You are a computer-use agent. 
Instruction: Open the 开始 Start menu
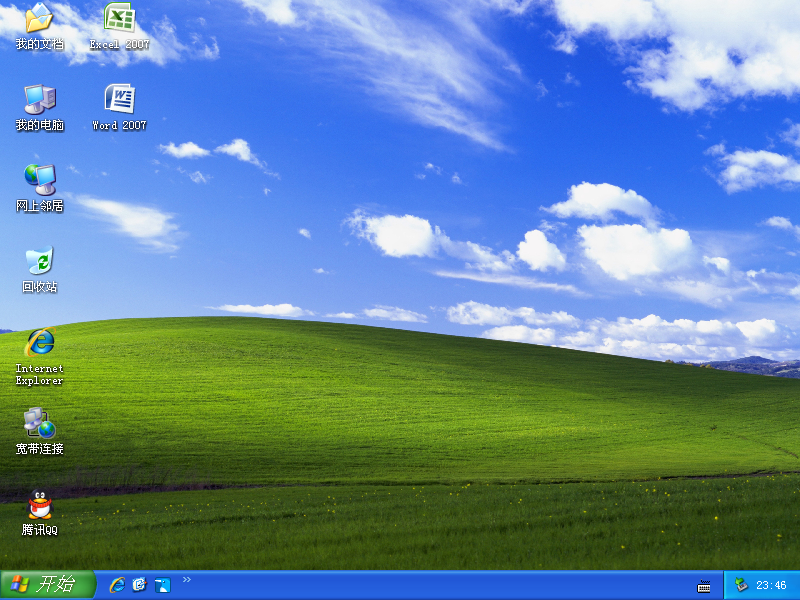[48, 585]
